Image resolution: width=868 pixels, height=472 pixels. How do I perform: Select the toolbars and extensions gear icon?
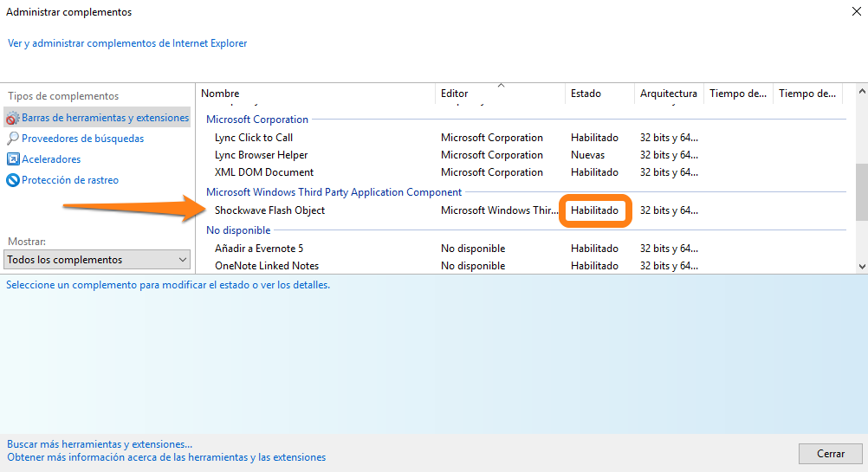coord(12,118)
